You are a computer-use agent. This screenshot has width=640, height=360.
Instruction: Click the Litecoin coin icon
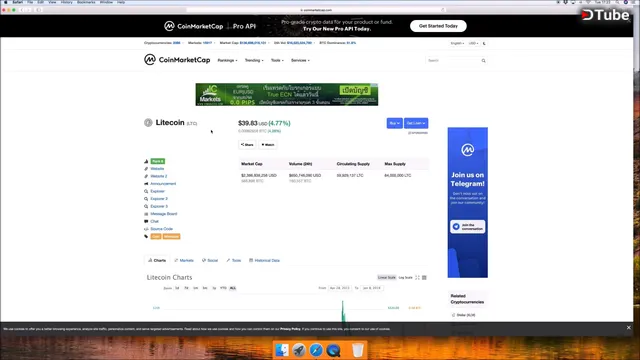[x=148, y=122]
